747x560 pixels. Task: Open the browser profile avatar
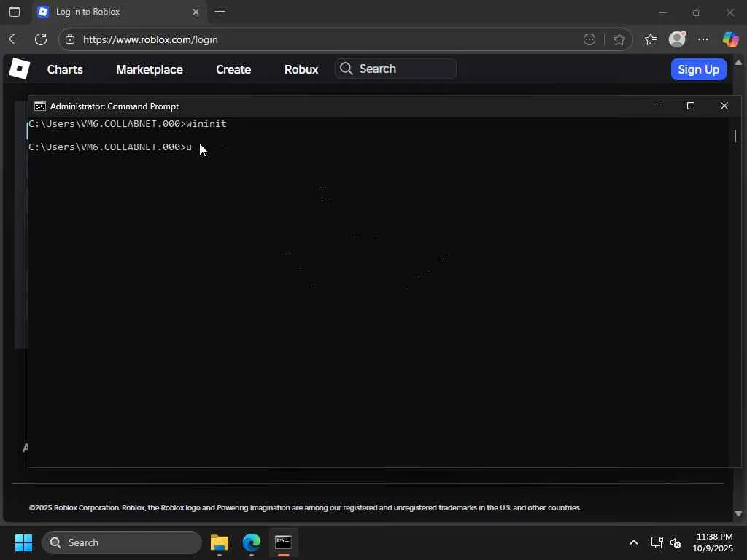click(x=677, y=39)
